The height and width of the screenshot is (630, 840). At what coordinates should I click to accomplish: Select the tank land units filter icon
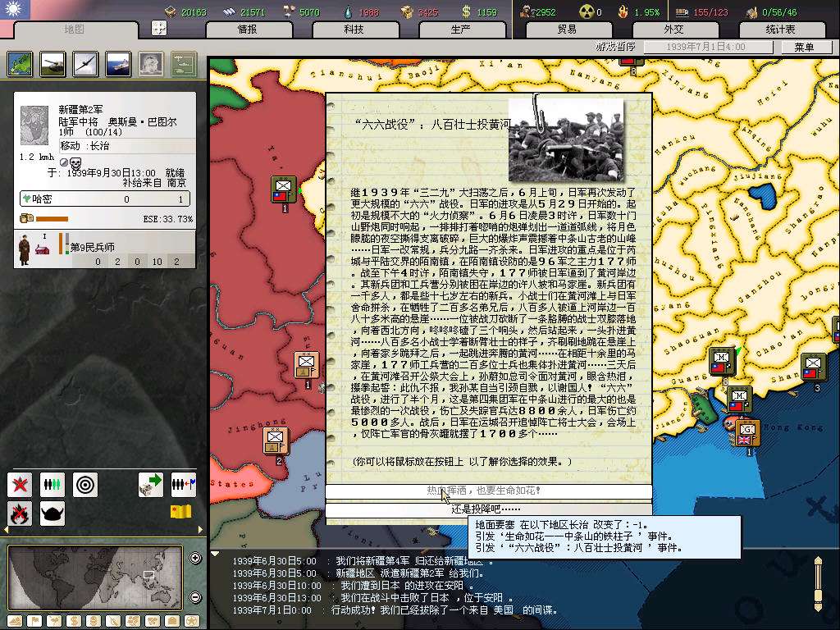(x=52, y=63)
